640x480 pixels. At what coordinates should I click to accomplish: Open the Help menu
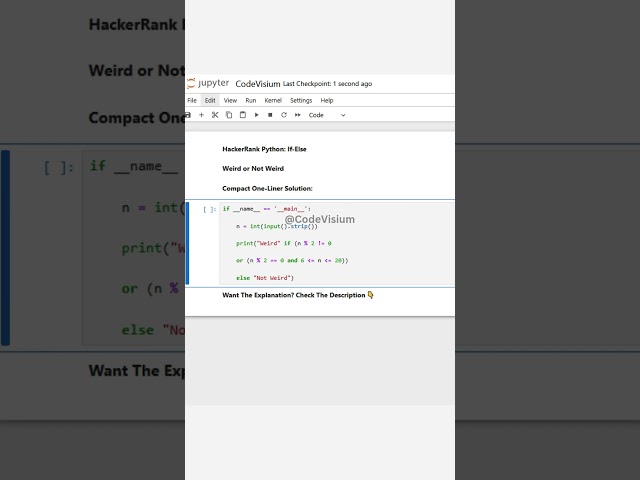[x=327, y=100]
